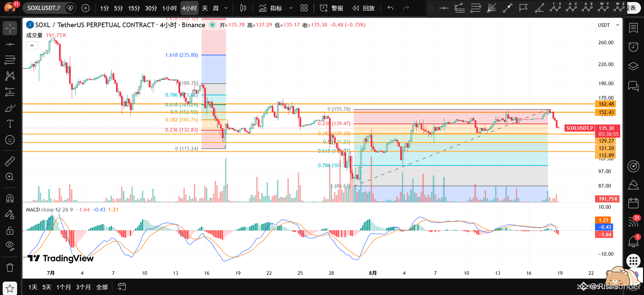Switch to the 周 weekly timeframe
This screenshot has width=644, height=295.
(216, 8)
